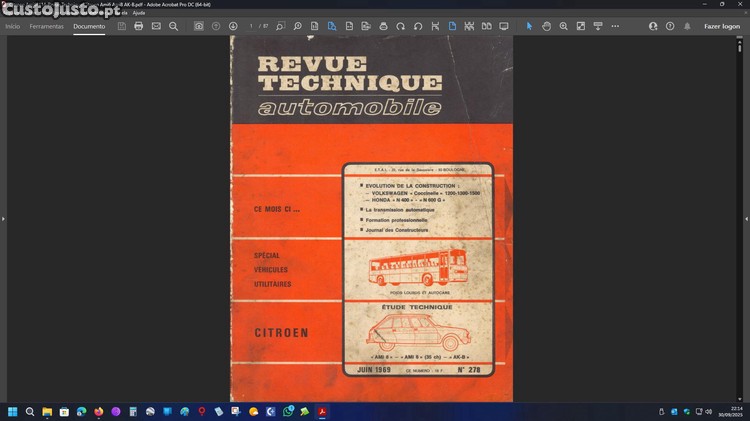Click the page number input field

(253, 26)
